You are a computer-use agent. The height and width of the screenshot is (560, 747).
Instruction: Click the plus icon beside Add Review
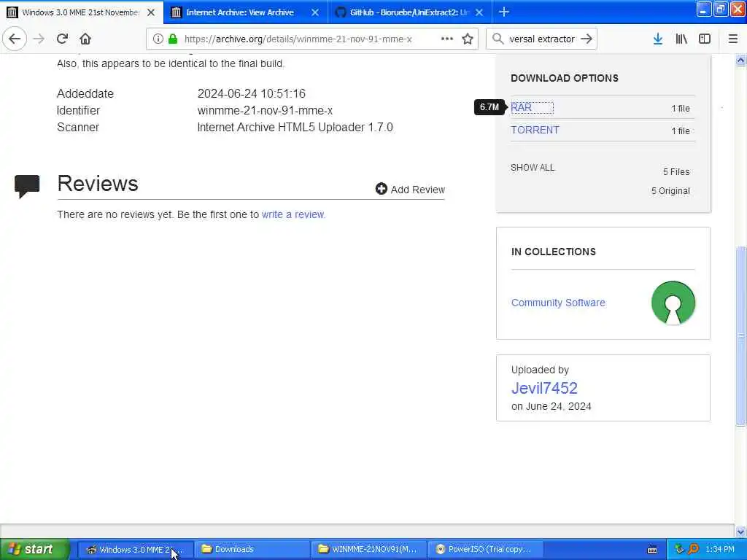point(381,189)
